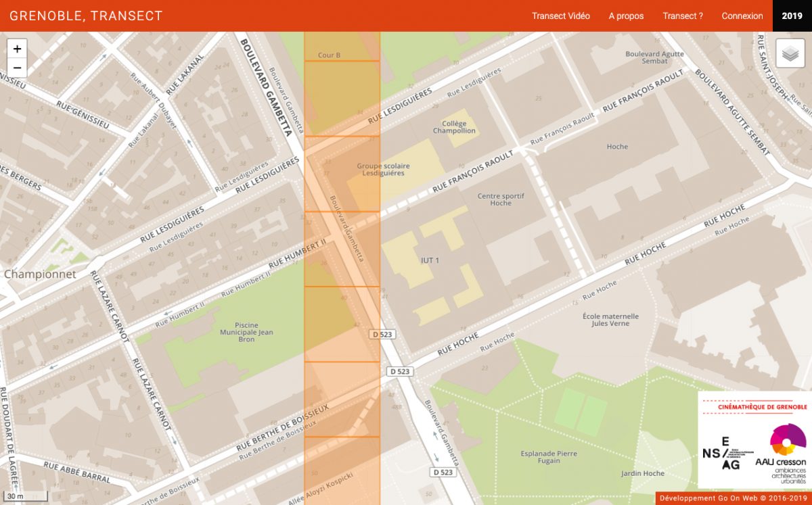Go to the Connexion login link
Screen dimensions: 812x505
click(x=742, y=16)
